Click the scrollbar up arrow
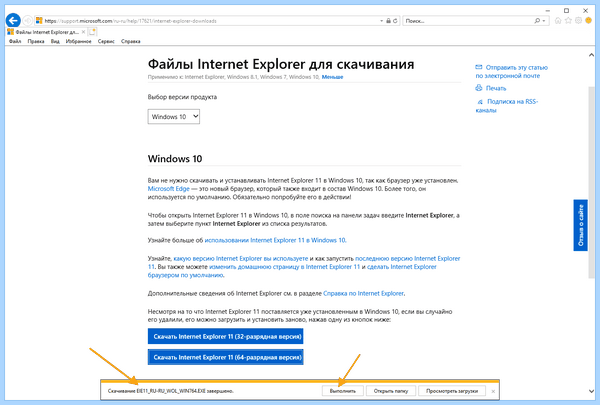The image size is (600, 405). coord(591,55)
